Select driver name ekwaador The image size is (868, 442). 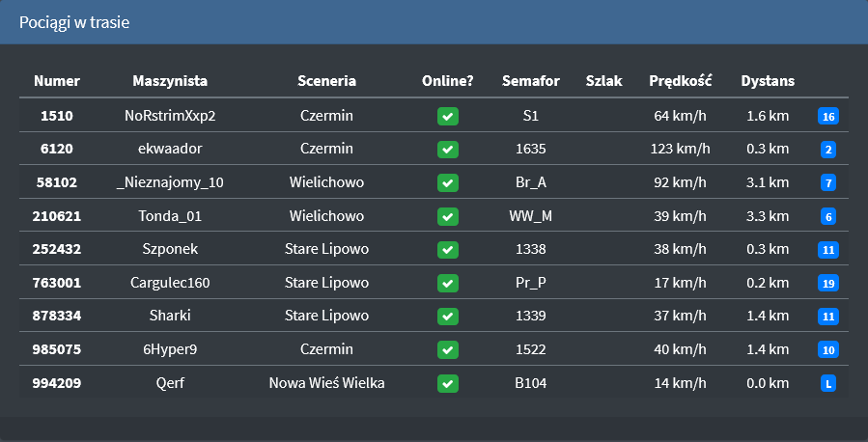pos(170,150)
